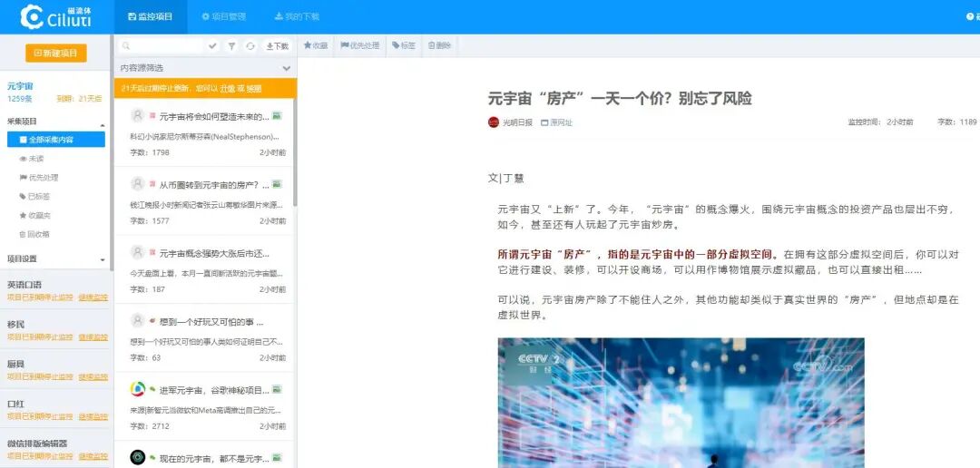980x468 pixels.
Task: Click the 下载 download button
Action: point(277,45)
